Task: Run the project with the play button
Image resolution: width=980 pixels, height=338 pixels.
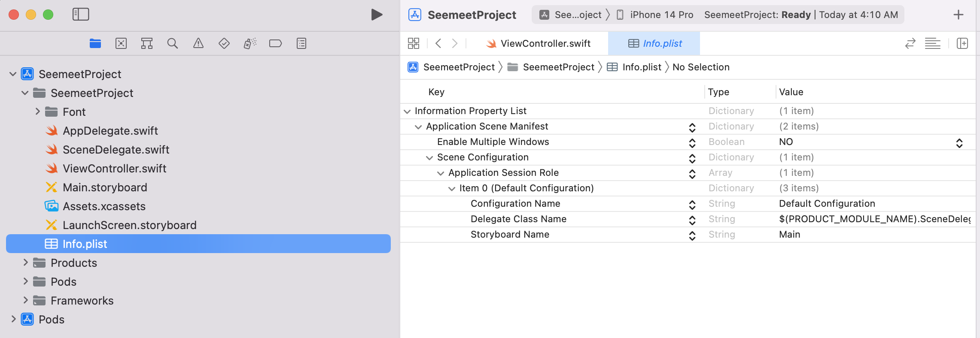Action: (377, 15)
